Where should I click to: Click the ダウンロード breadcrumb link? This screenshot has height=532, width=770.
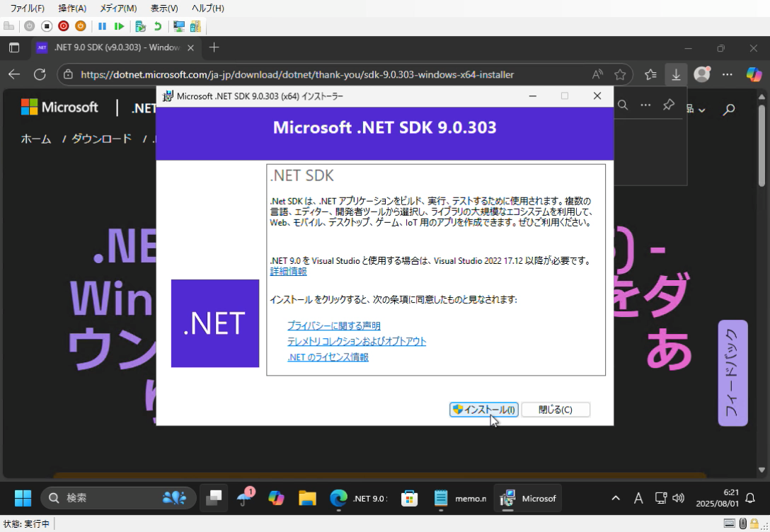click(102, 139)
